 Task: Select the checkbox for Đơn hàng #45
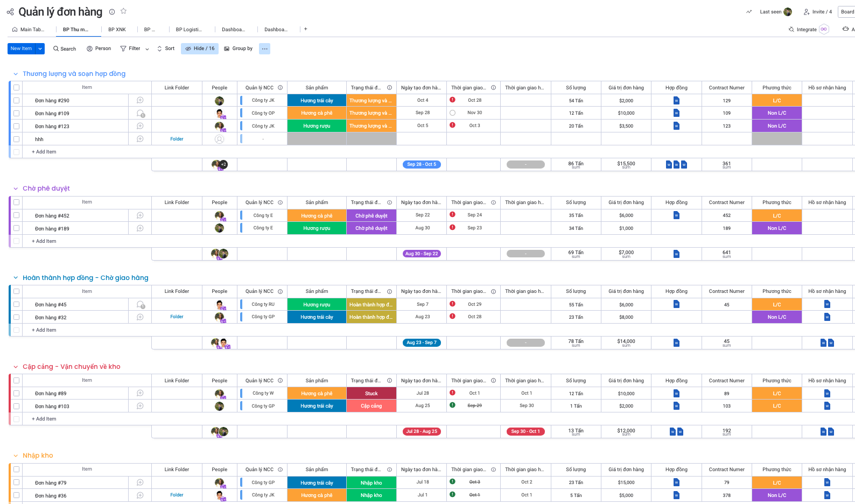point(17,305)
